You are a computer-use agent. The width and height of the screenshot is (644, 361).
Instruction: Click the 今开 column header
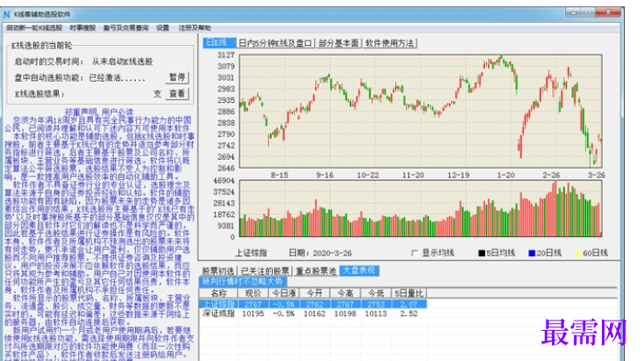click(x=314, y=293)
